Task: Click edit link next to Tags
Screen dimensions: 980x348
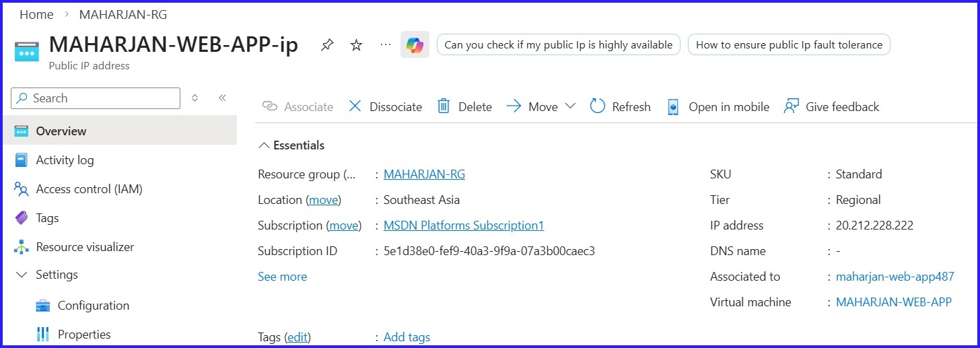Action: click(x=299, y=337)
